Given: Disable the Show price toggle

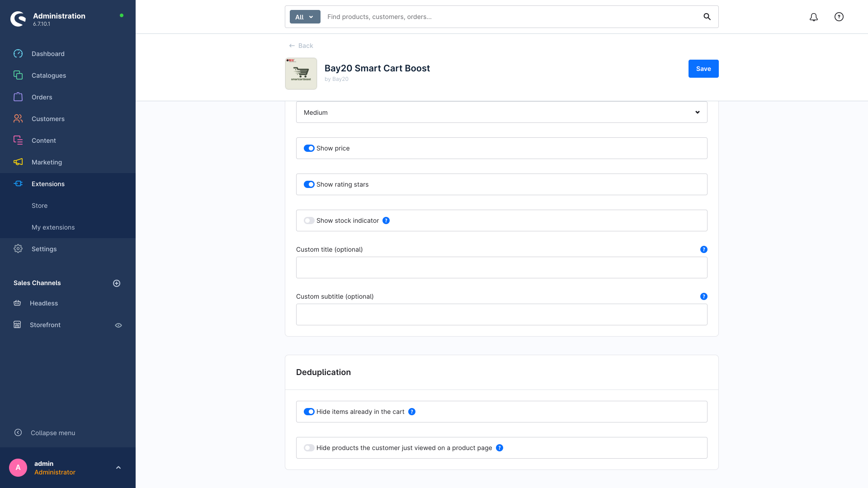Looking at the screenshot, I should pyautogui.click(x=309, y=148).
